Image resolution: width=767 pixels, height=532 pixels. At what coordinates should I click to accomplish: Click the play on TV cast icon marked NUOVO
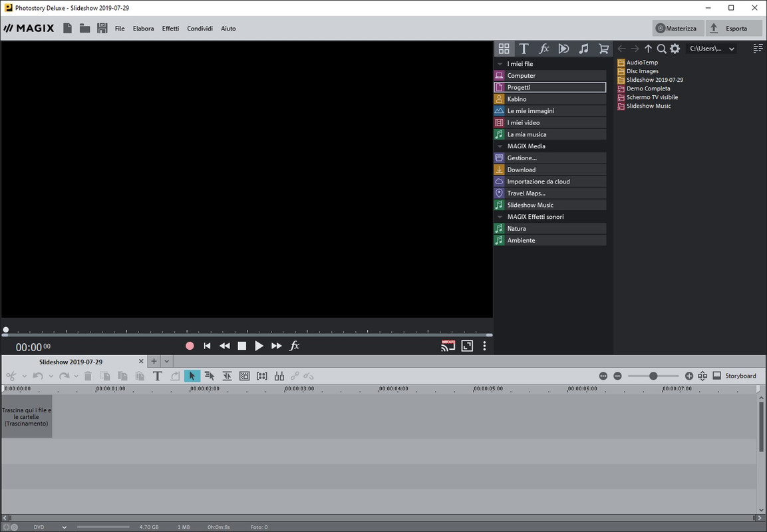(x=448, y=346)
